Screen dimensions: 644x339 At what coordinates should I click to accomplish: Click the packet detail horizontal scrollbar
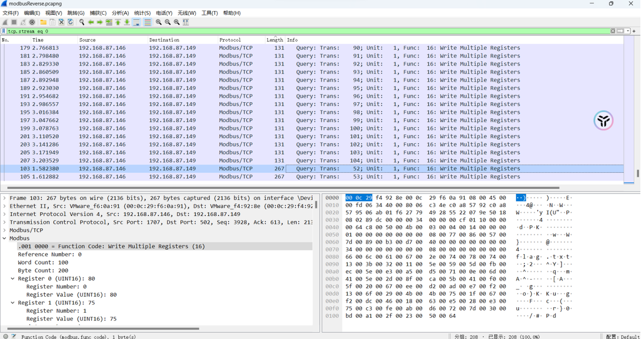pos(101,328)
